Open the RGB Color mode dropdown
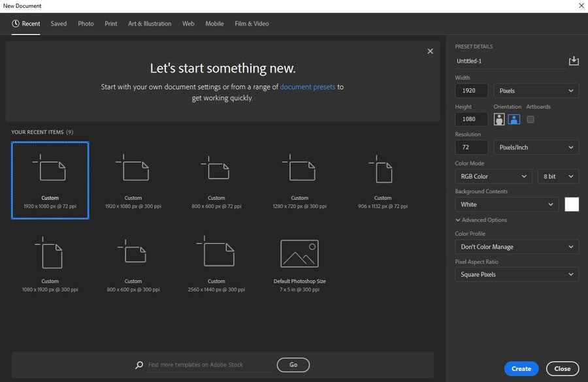Image resolution: width=588 pixels, height=382 pixels. click(x=493, y=176)
